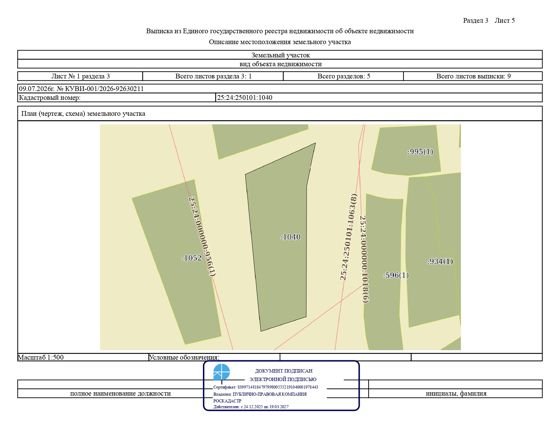Click the 'План (чертеж, схема) земельного участка' heading
The width and height of the screenshot is (560, 433).
point(83,114)
